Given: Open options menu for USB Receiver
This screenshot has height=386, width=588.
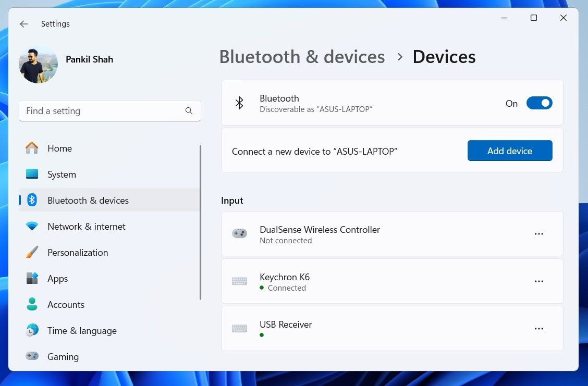Looking at the screenshot, I should (x=539, y=328).
